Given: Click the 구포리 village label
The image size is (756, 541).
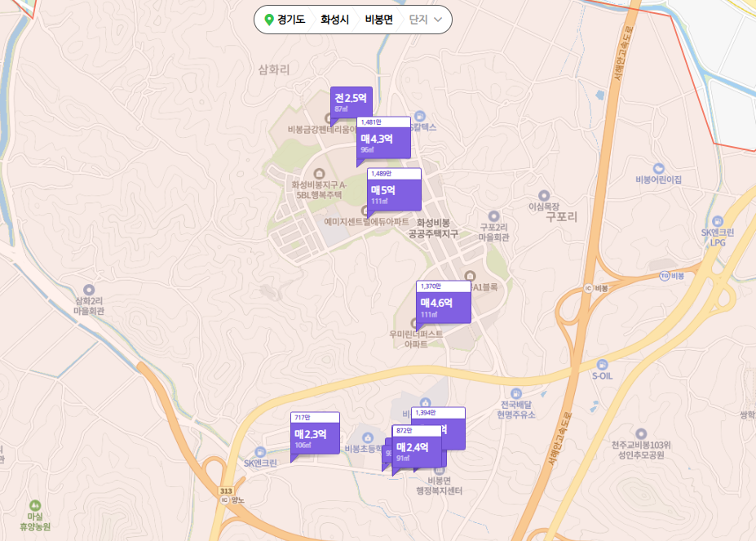Looking at the screenshot, I should tap(561, 217).
